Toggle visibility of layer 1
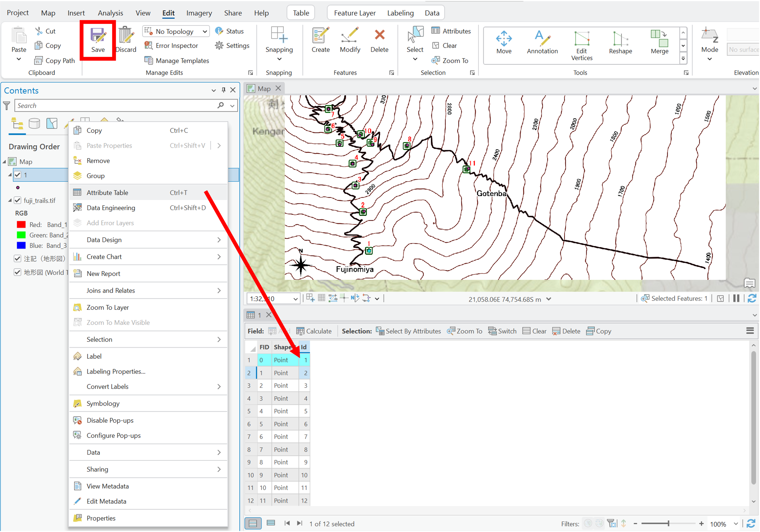This screenshot has width=760, height=532. (18, 175)
